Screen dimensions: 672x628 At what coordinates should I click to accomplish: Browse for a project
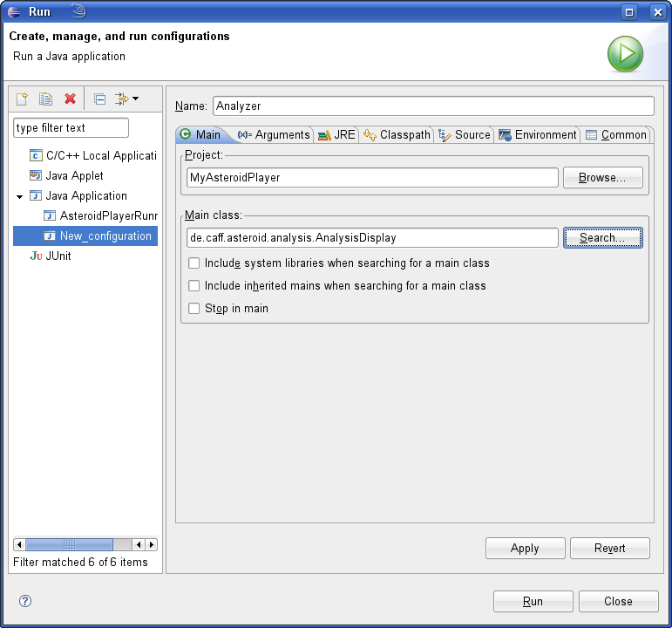tap(602, 178)
